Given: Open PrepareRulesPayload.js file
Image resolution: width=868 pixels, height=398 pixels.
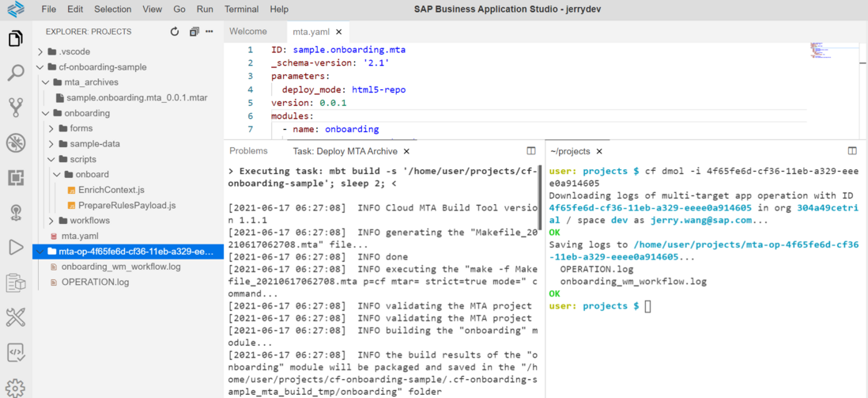Looking at the screenshot, I should (x=128, y=205).
